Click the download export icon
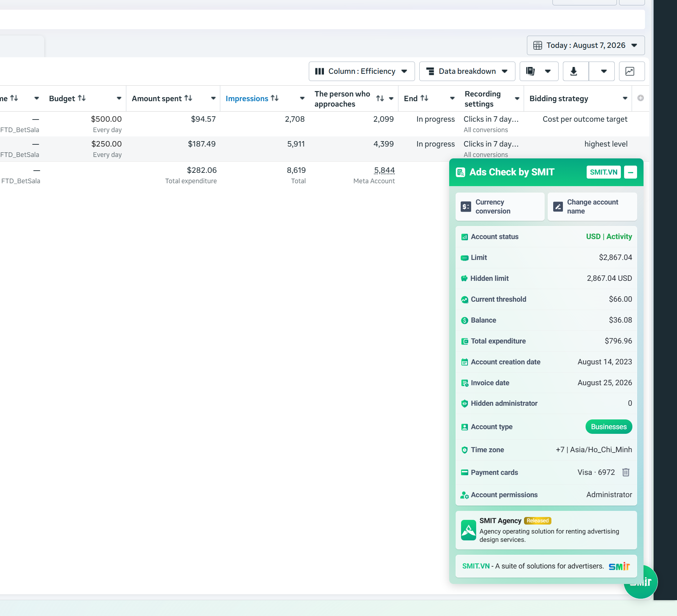This screenshot has width=677, height=616. click(574, 71)
